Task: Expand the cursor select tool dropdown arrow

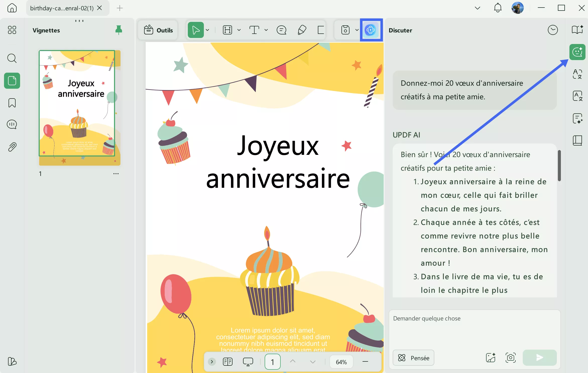Action: [208, 30]
